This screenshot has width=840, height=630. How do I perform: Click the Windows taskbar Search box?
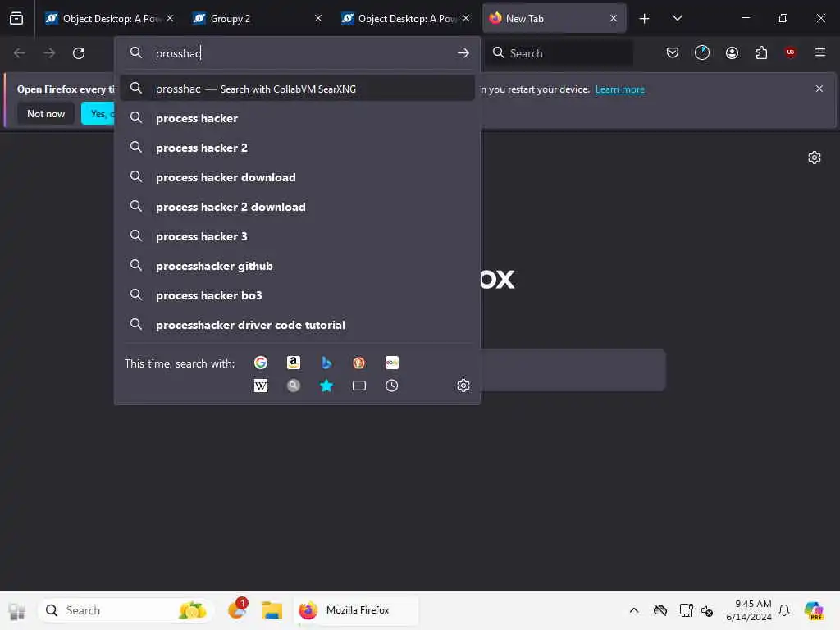point(126,610)
